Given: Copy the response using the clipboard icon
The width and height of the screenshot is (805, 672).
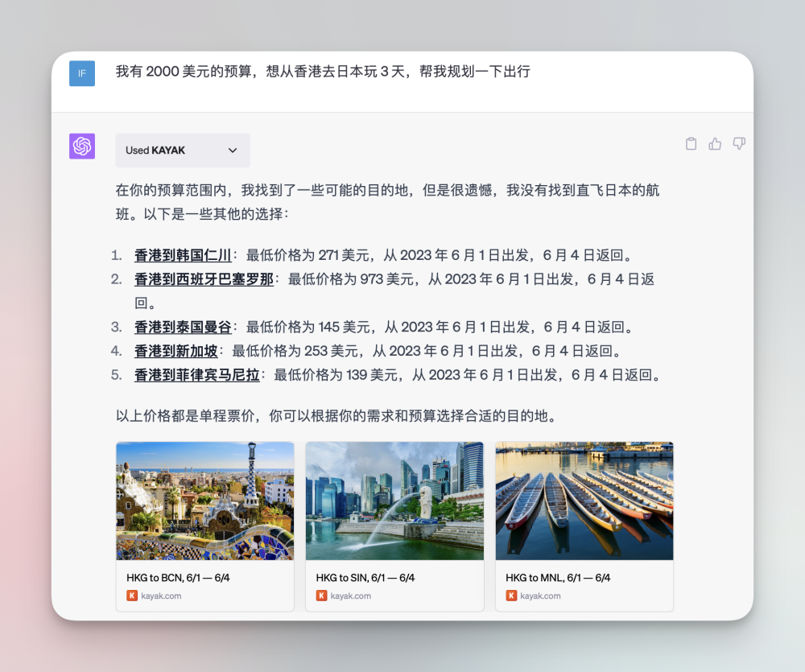Looking at the screenshot, I should click(x=691, y=143).
